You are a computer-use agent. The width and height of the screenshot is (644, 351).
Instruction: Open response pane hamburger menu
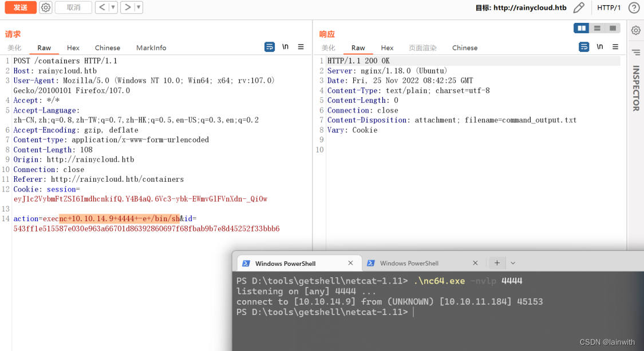pyautogui.click(x=615, y=47)
